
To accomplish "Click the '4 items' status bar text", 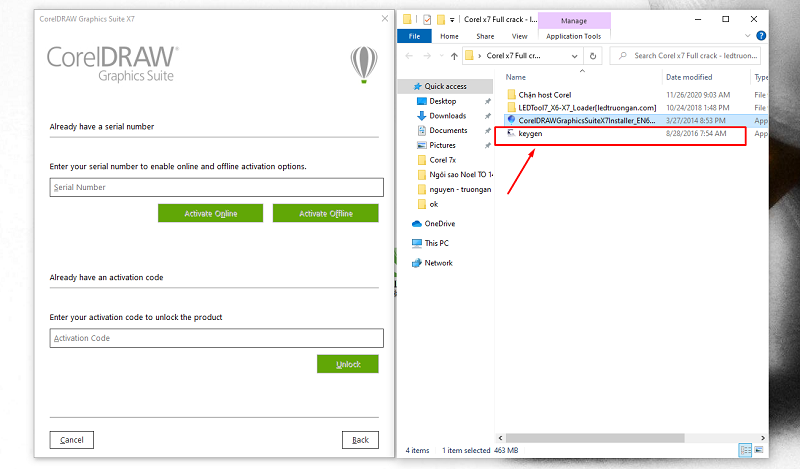I will 417,450.
